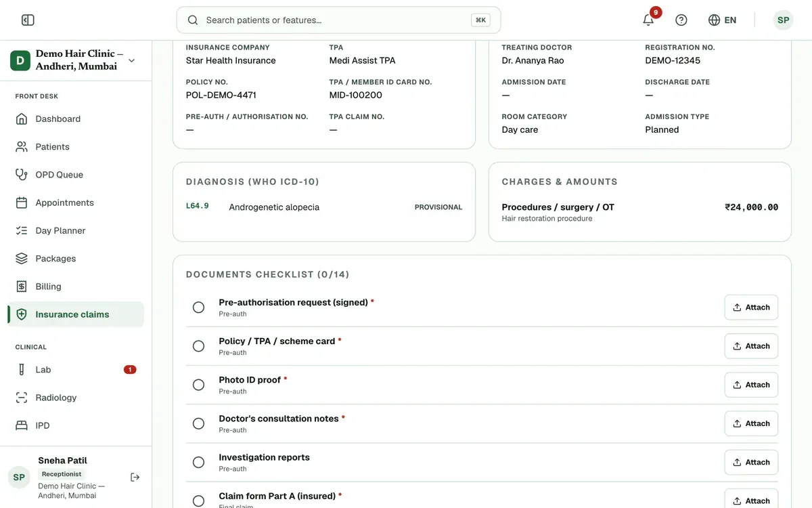The width and height of the screenshot is (812, 508).
Task: Open SP user avatar in top bar
Action: click(783, 20)
